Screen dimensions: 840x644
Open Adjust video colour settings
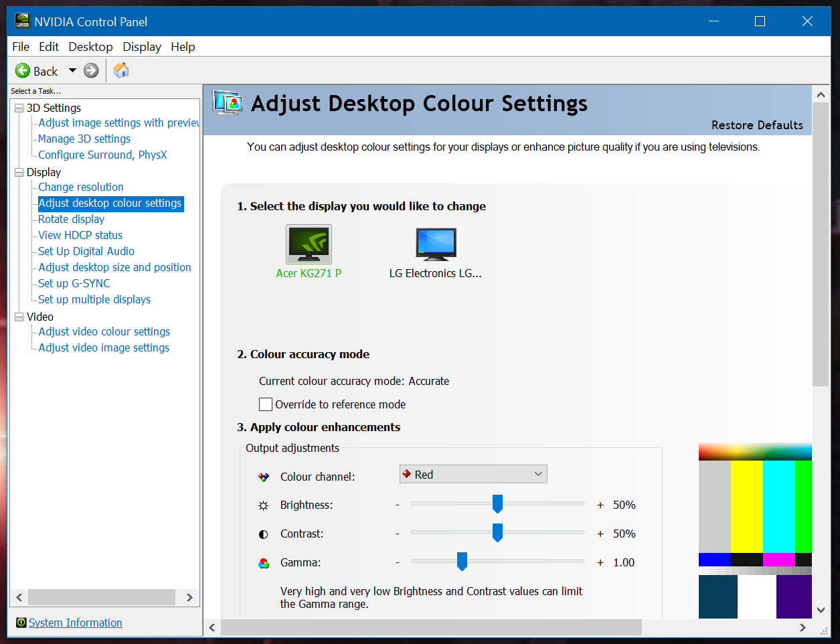(102, 331)
